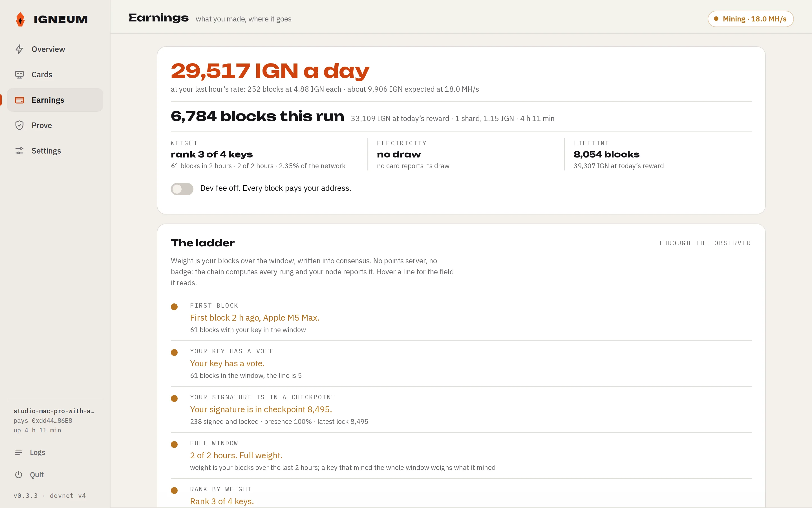Screen dimensions: 812x508
Task: Click the 'no draw' electricity value
Action: (399, 154)
